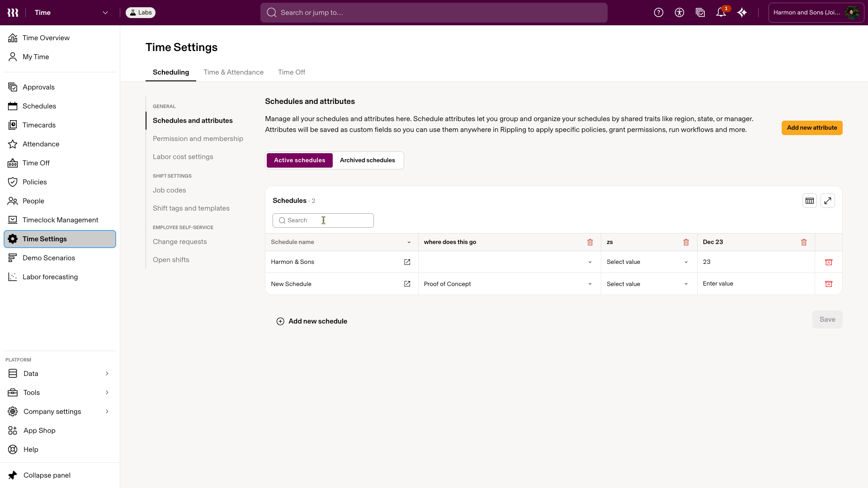Focus the schedules Search field
Image resolution: width=868 pixels, height=488 pixels.
[x=323, y=221]
